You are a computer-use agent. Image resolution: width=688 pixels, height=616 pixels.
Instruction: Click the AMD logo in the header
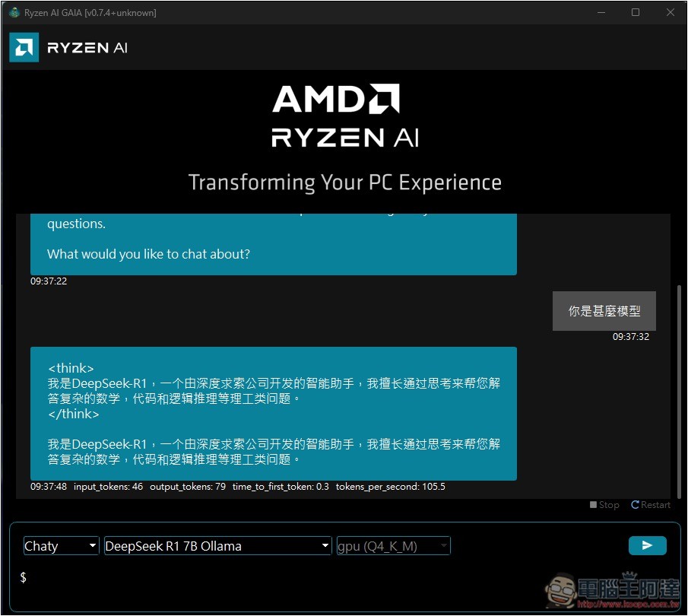tap(24, 48)
